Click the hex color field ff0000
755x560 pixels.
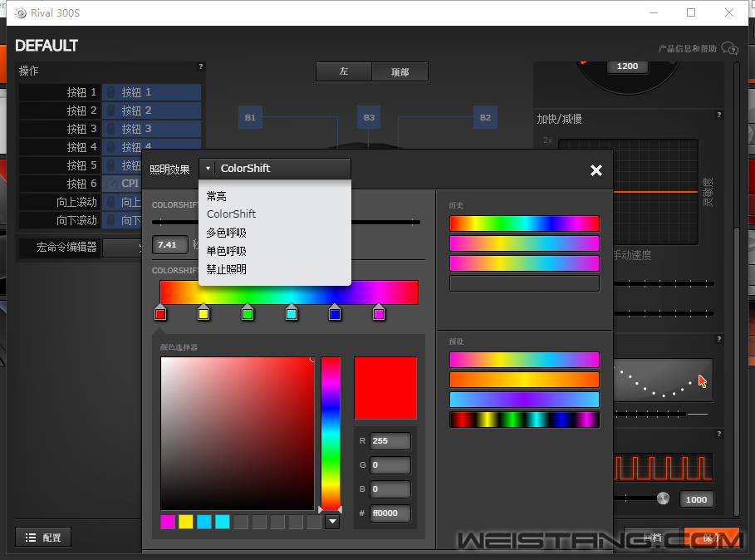click(390, 513)
